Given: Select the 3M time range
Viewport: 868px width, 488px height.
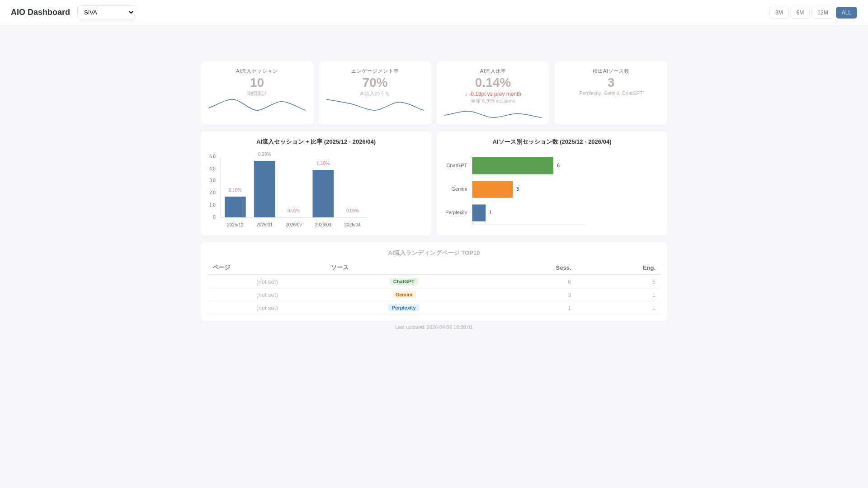Looking at the screenshot, I should (779, 13).
